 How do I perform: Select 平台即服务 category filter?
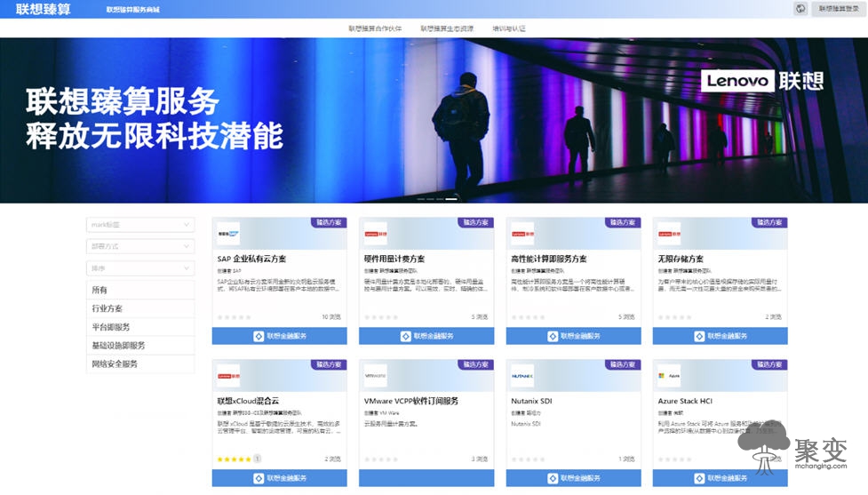pyautogui.click(x=140, y=327)
